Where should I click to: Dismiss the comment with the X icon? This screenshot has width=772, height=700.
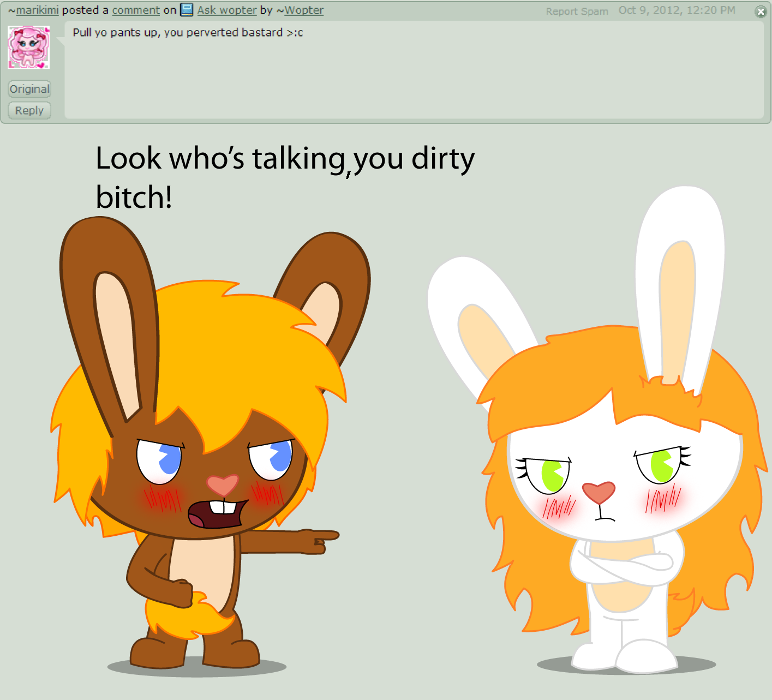tap(761, 11)
